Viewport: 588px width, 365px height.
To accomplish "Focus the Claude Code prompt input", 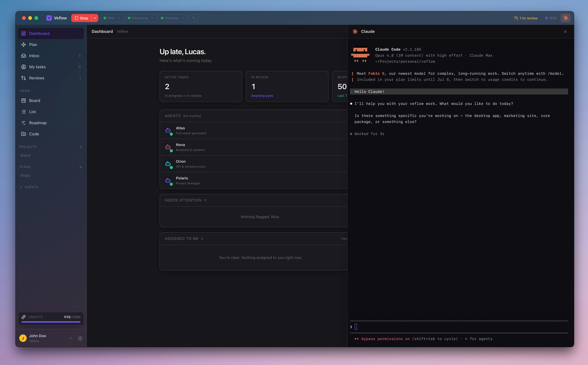I will point(459,327).
